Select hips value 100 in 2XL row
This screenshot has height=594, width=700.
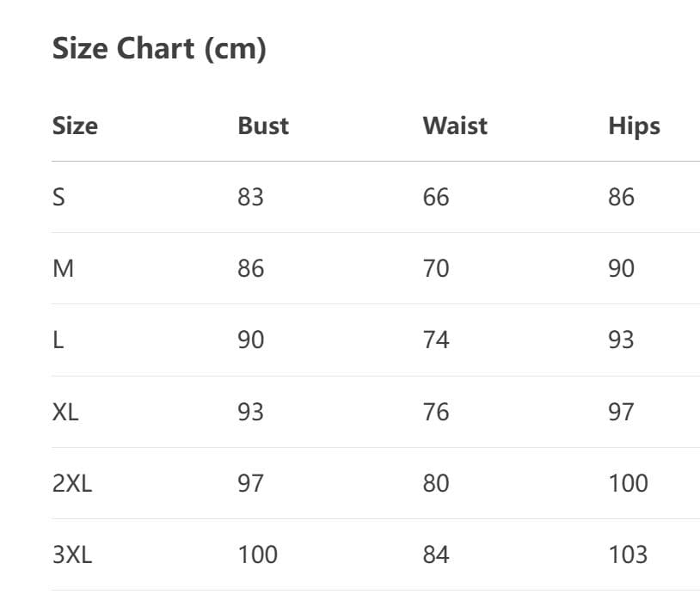[628, 483]
